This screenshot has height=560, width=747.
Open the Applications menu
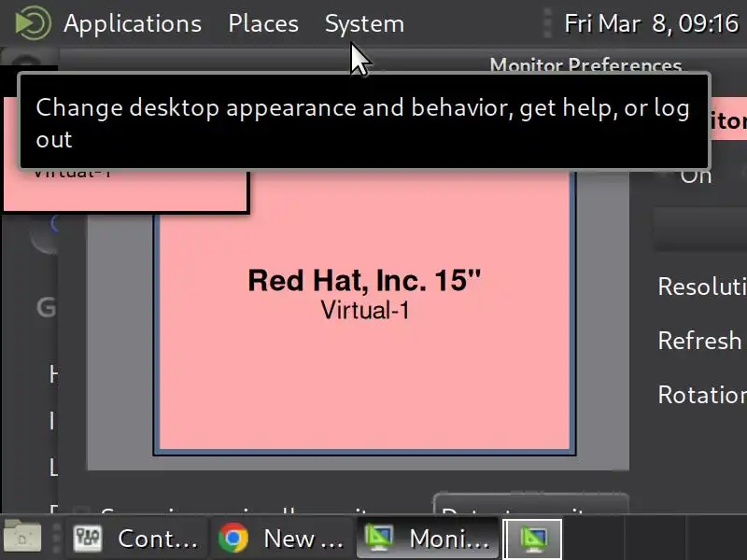[x=133, y=23]
